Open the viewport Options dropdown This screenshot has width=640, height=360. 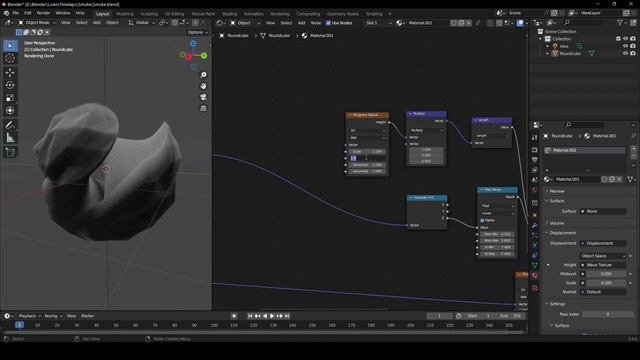pyautogui.click(x=198, y=32)
